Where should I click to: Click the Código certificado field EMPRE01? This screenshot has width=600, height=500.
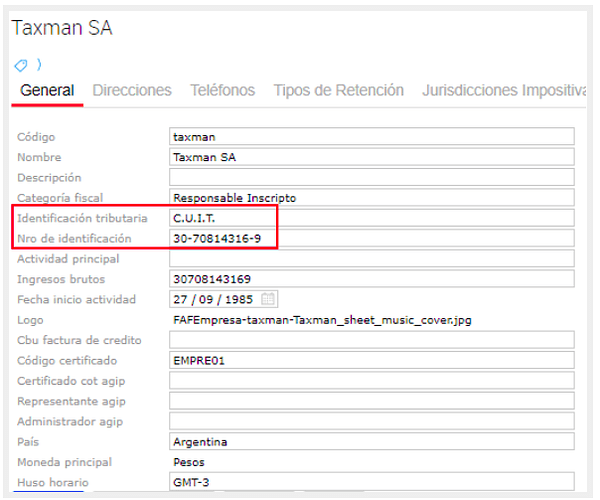(372, 360)
